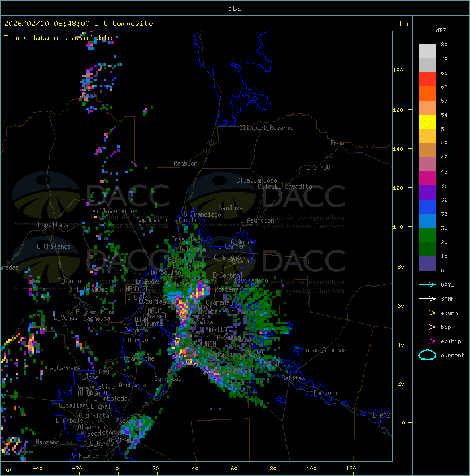Select the red 60-65 dBZ color swatch
The image size is (470, 476).
pyautogui.click(x=427, y=80)
